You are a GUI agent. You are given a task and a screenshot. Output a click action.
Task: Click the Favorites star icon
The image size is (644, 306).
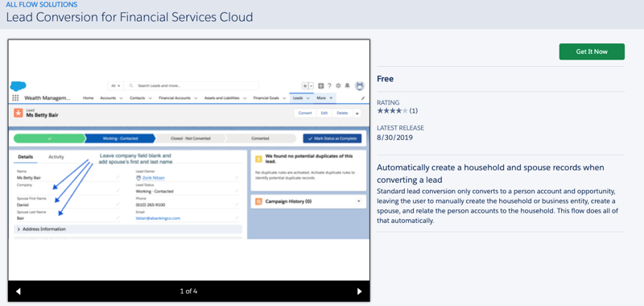pos(305,86)
